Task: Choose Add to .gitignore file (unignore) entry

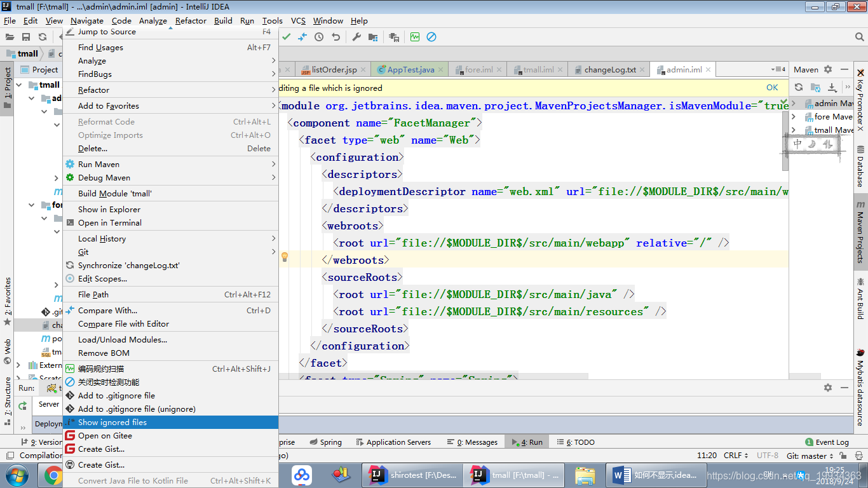Action: 170,409
